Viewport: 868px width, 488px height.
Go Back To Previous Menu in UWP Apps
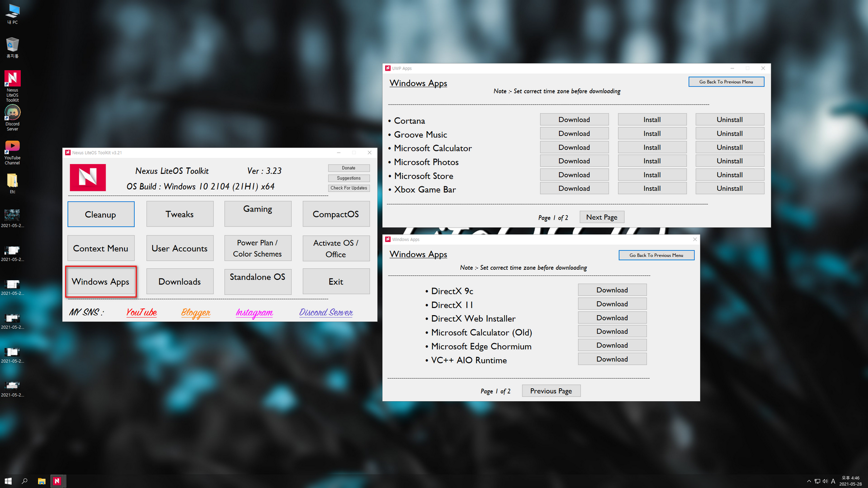tap(726, 82)
